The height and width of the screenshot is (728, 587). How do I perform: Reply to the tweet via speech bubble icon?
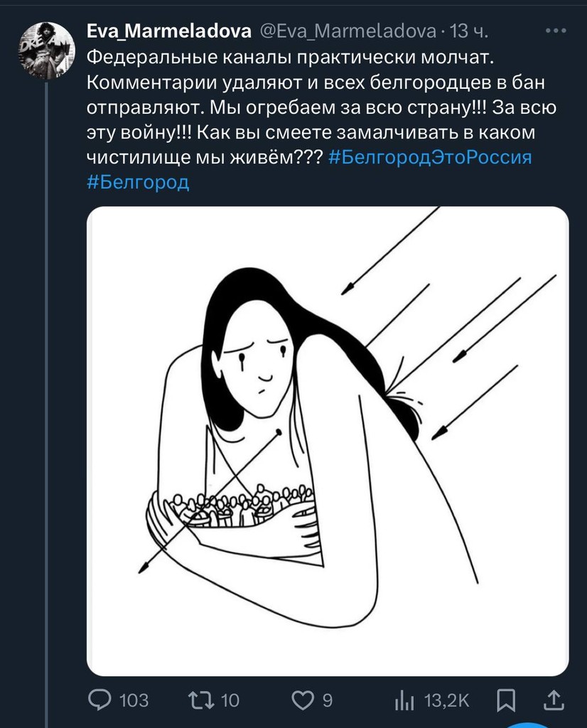click(x=100, y=700)
